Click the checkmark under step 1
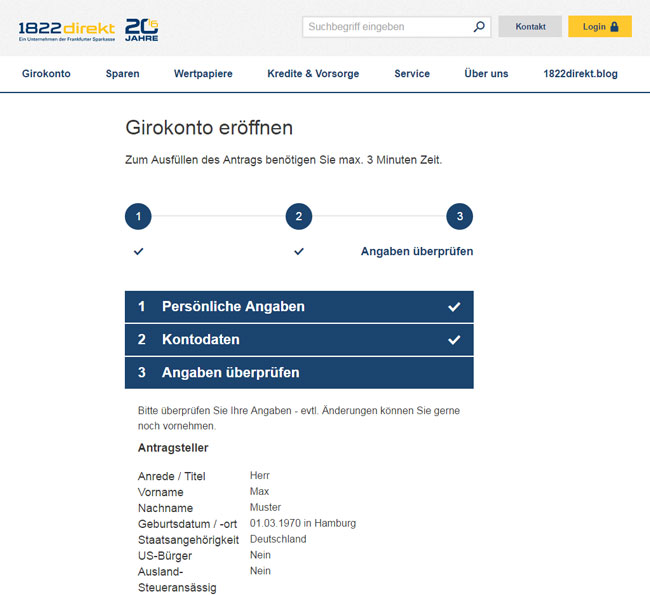650x595 pixels. (138, 251)
